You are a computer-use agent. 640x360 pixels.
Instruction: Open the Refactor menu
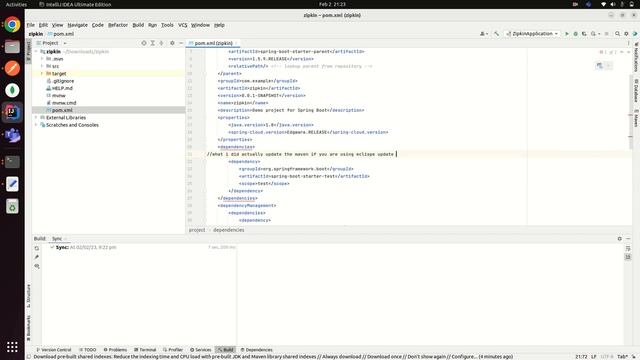point(118,25)
